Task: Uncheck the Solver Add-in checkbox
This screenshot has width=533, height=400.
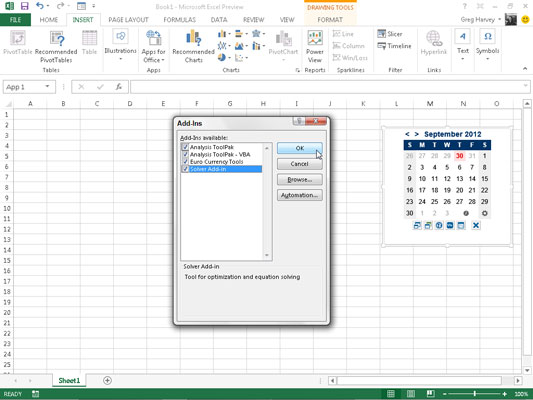Action: [x=185, y=169]
